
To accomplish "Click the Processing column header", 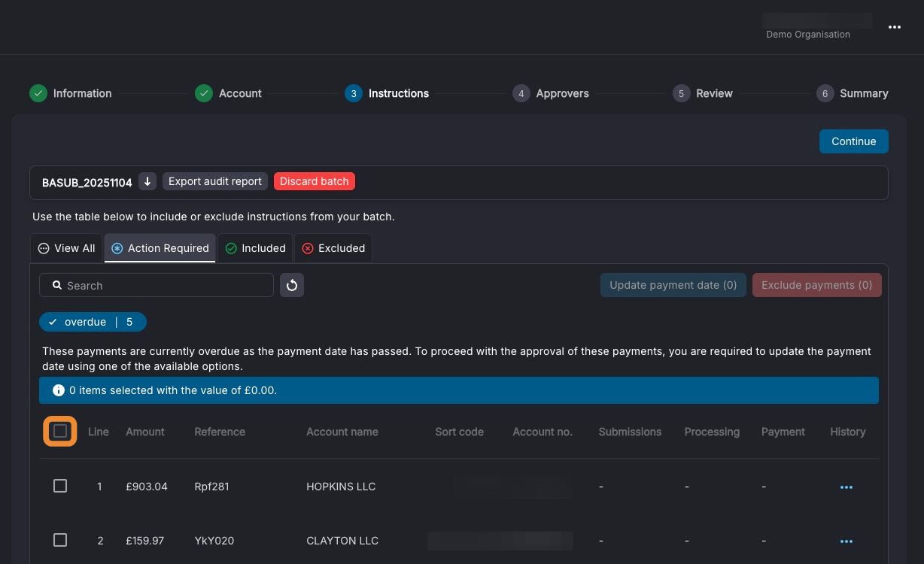I will tap(712, 432).
